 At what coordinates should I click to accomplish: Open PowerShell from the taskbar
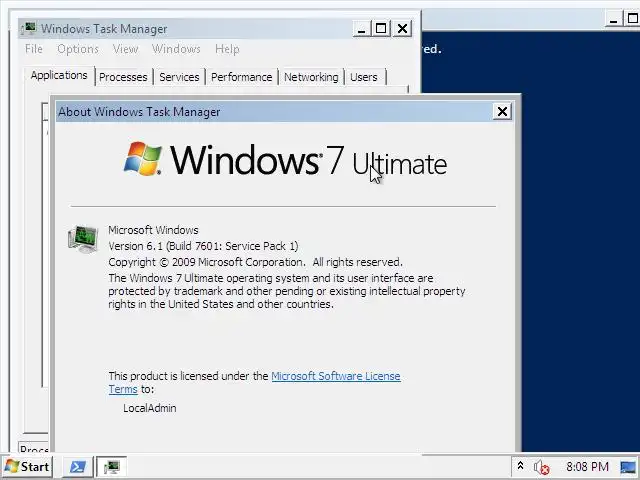coord(78,467)
